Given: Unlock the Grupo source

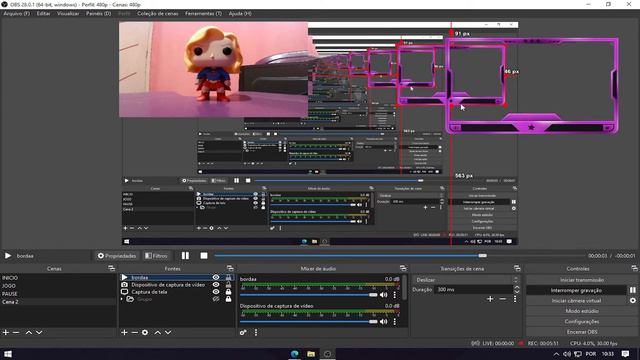Looking at the screenshot, I should click(x=228, y=299).
